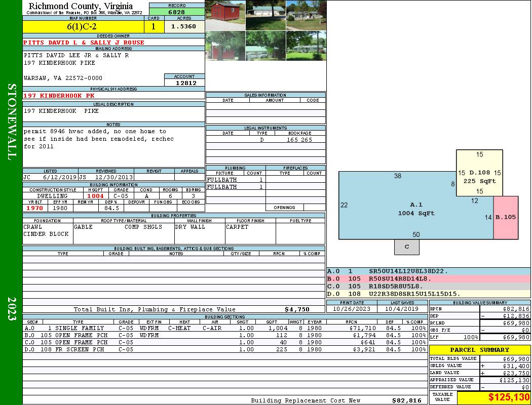Click DEP amount $12,836 in value summary
This screenshot has height=405, width=532.
[516, 316]
